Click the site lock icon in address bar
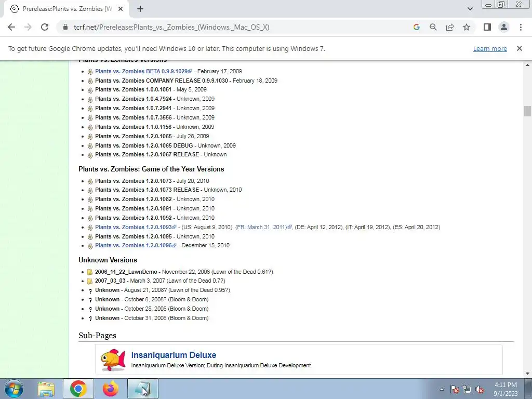 [x=65, y=27]
